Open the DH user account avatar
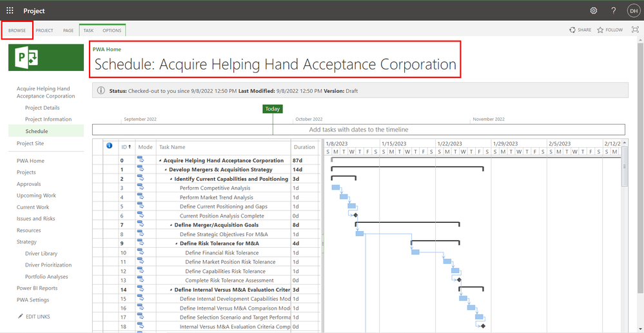This screenshot has height=333, width=644. (633, 11)
